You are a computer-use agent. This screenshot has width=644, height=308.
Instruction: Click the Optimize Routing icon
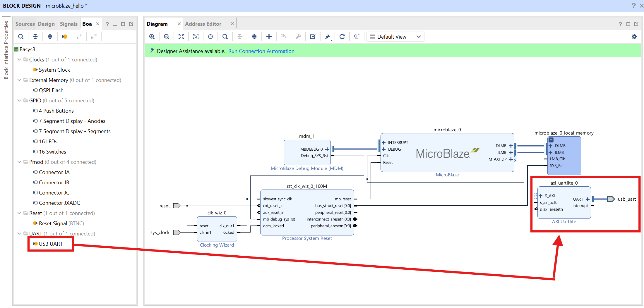click(x=357, y=37)
